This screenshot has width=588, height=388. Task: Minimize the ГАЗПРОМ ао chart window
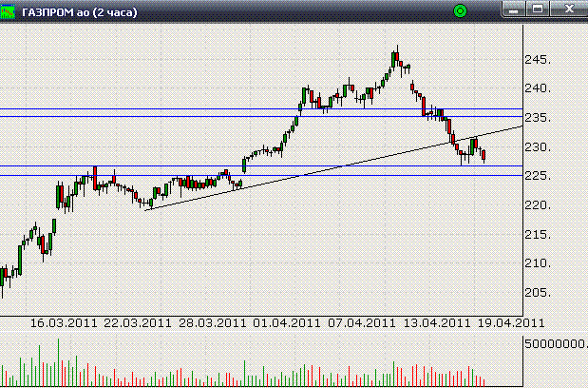click(x=514, y=10)
